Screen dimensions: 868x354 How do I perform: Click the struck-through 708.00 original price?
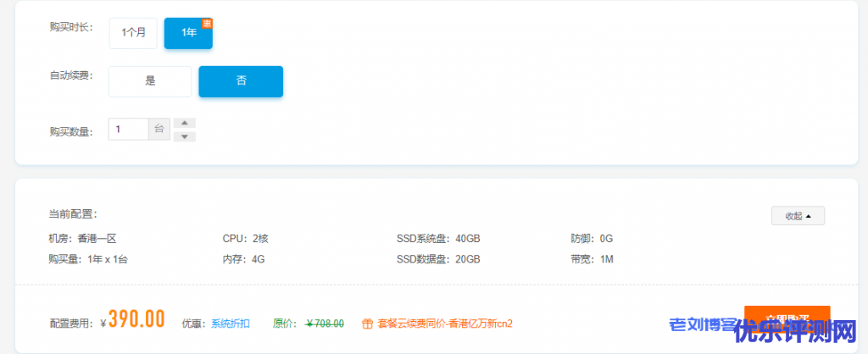(325, 324)
